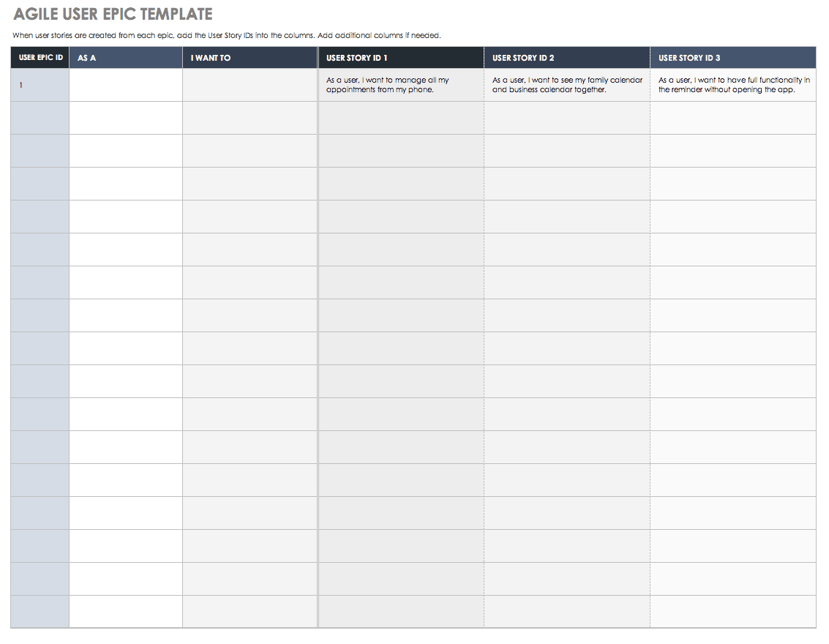Screen dimensions: 829x644
Task: Click the Agile User Epic Template title
Action: [x=113, y=15]
